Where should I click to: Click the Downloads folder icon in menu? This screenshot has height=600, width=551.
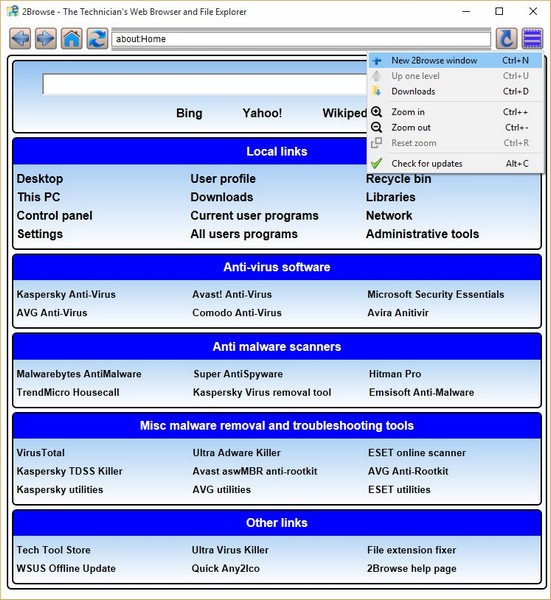[377, 91]
